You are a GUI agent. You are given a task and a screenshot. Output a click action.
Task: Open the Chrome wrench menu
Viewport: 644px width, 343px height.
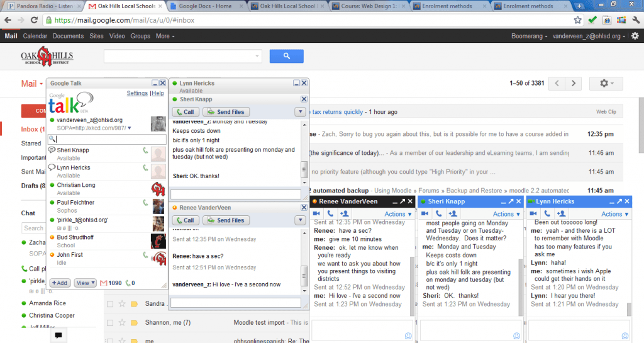coord(636,20)
